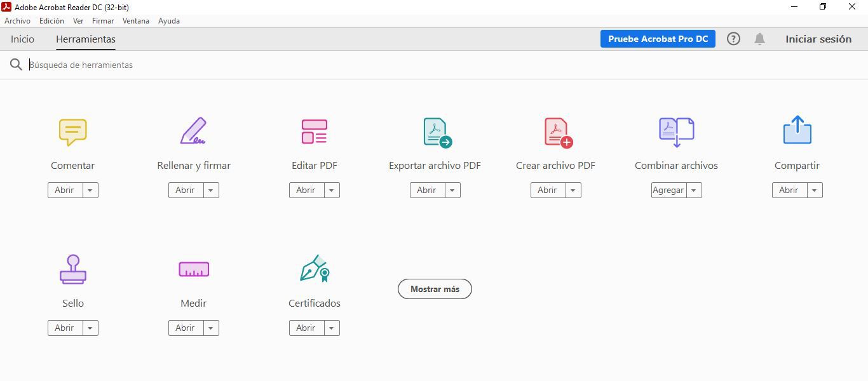Viewport: 868px width, 381px height.
Task: Click Pruebe Acrobat Pro DC
Action: (x=658, y=39)
